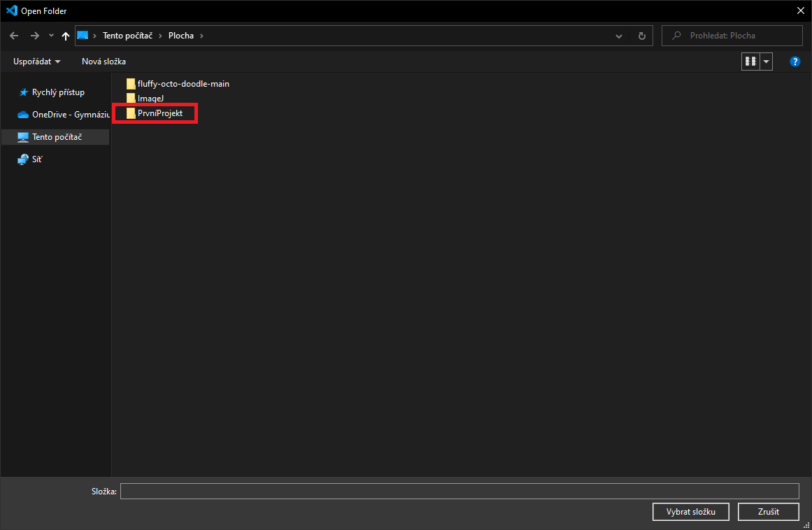Screen dimensions: 812x530
Task: Refresh the current folder view
Action: pos(641,35)
